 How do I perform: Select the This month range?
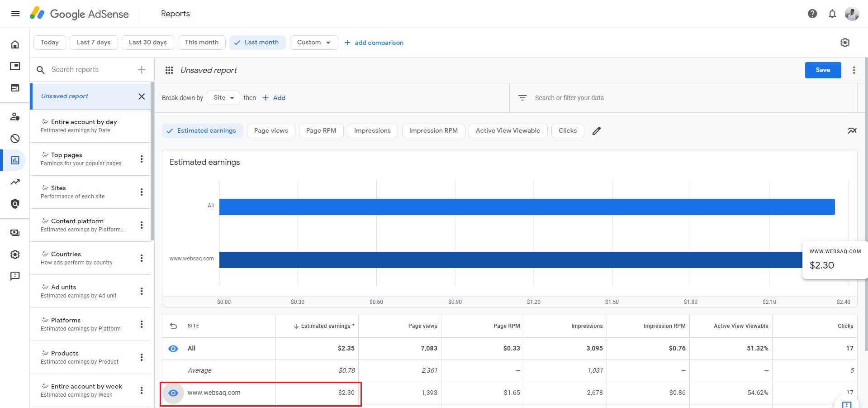[x=202, y=43]
